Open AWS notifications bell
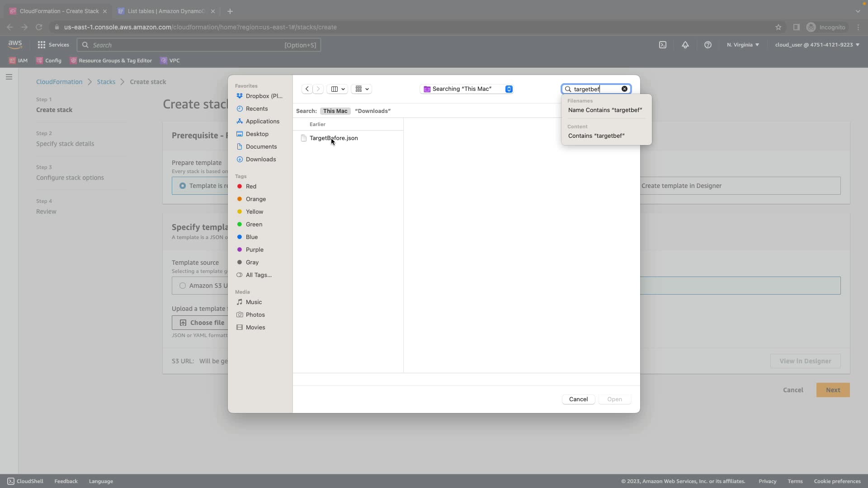The height and width of the screenshot is (488, 868). click(x=685, y=45)
